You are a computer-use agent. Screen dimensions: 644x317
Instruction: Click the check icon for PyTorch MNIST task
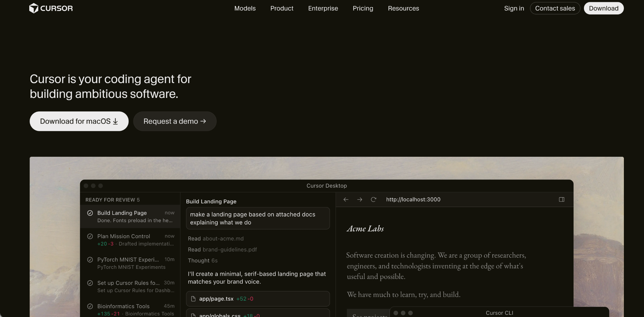(x=90, y=260)
